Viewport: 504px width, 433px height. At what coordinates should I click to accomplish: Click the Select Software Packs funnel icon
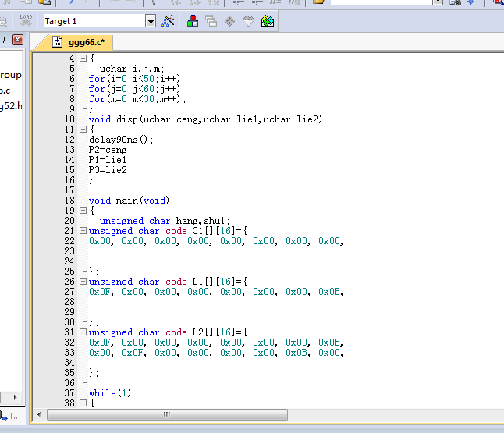[x=248, y=21]
